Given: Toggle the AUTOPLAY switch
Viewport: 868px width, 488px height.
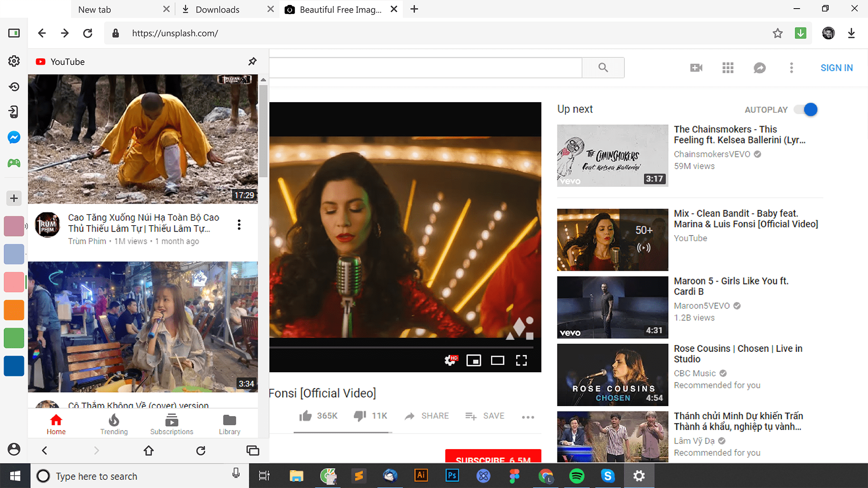Looking at the screenshot, I should coord(806,109).
